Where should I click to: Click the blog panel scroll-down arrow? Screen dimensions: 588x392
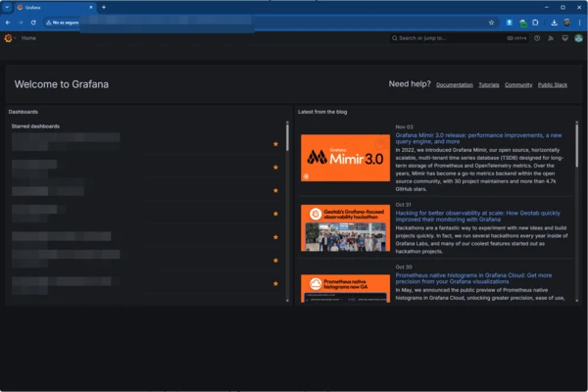[x=577, y=301]
